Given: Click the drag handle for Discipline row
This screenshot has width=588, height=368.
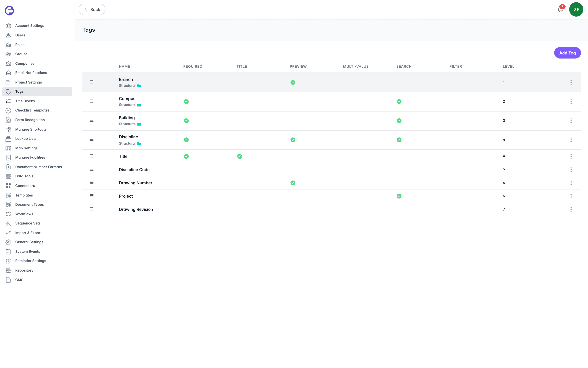Looking at the screenshot, I should (x=92, y=139).
